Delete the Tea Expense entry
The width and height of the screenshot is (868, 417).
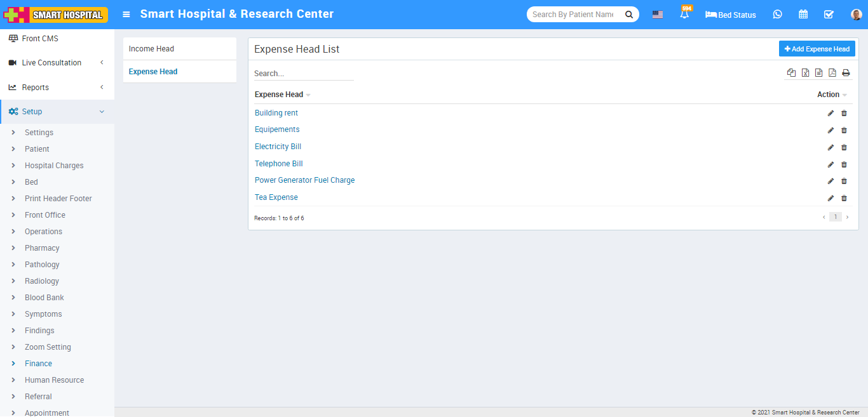click(x=844, y=198)
